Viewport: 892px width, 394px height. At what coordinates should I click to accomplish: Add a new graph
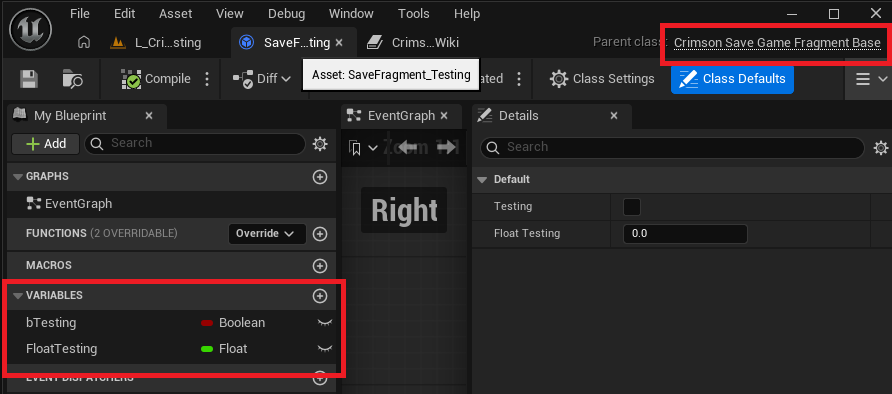pos(320,177)
